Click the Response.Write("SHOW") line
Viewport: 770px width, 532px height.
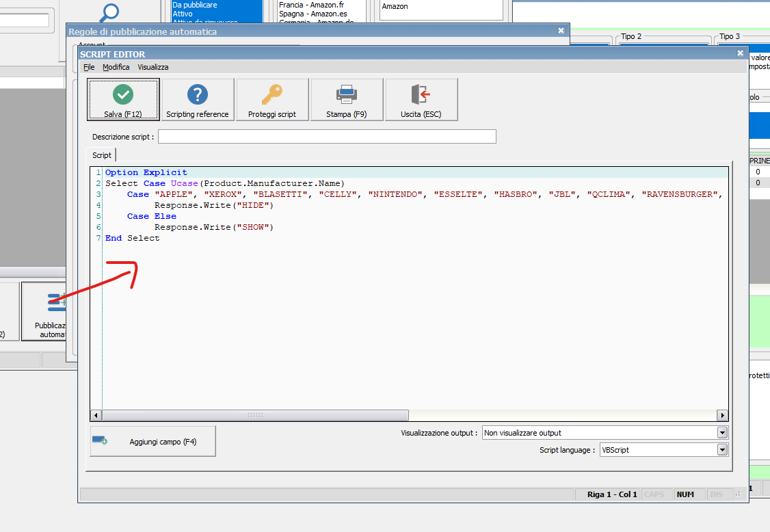214,227
